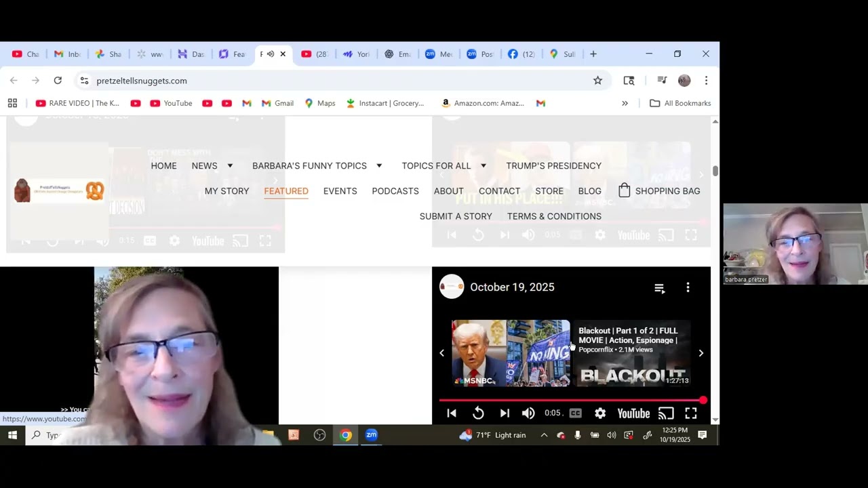
Task: Open a new tab with plus button
Action: (x=593, y=54)
